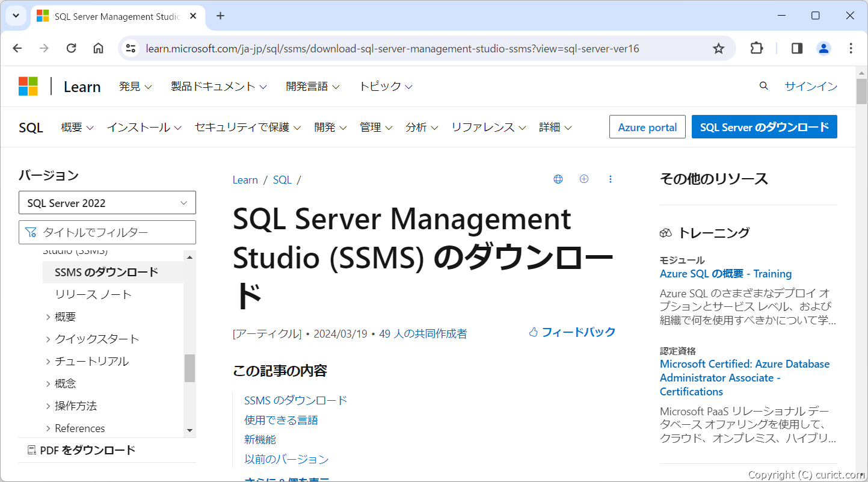Image resolution: width=868 pixels, height=482 pixels.
Task: Click the browser forward arrow
Action: pyautogui.click(x=44, y=48)
